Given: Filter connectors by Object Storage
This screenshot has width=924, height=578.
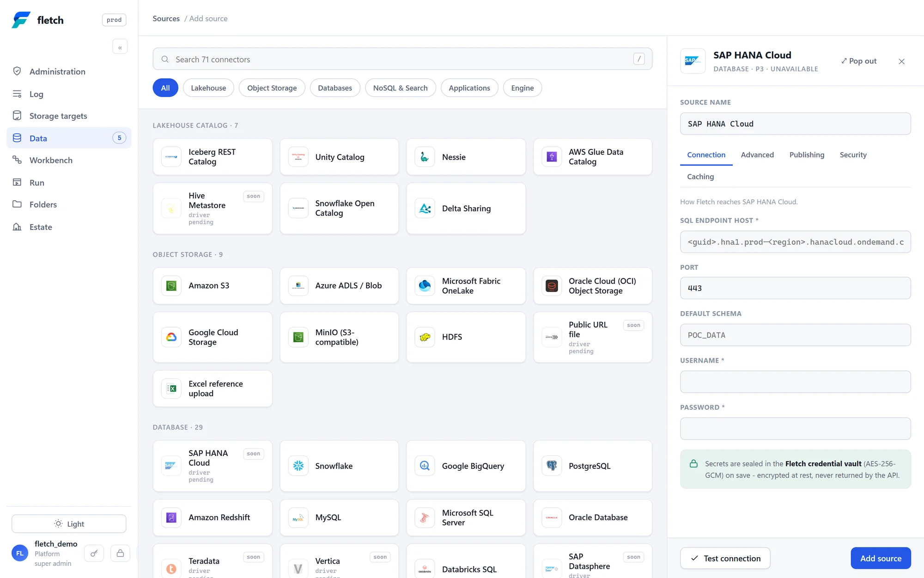Looking at the screenshot, I should pyautogui.click(x=272, y=88).
